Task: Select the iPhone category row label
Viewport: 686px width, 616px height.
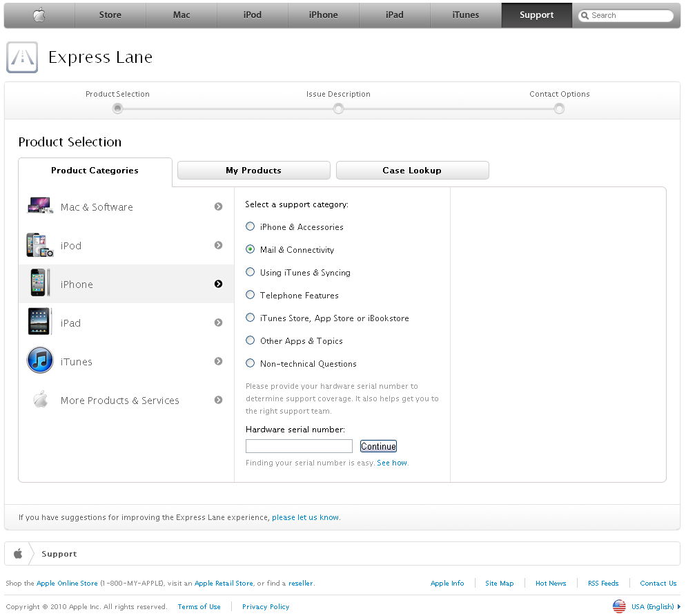Action: 77,285
